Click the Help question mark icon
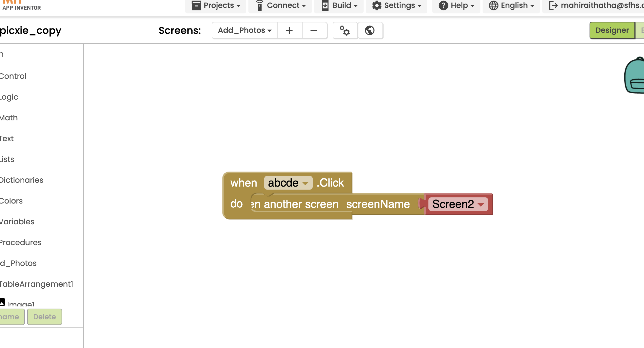Image resolution: width=644 pixels, height=348 pixels. click(x=443, y=5)
